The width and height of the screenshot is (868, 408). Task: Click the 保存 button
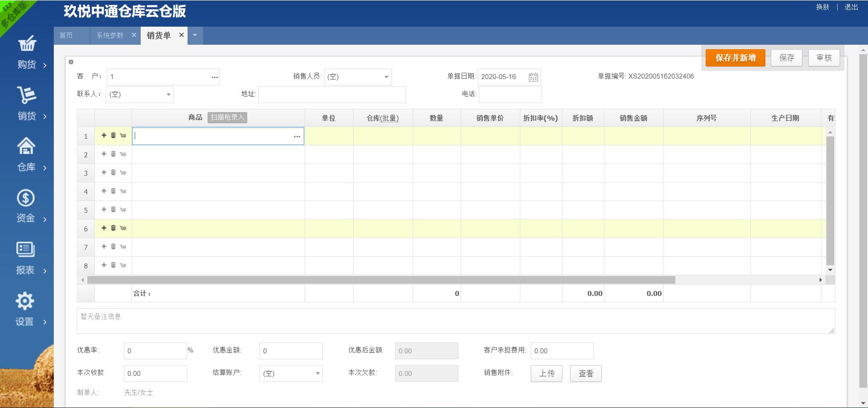(787, 58)
